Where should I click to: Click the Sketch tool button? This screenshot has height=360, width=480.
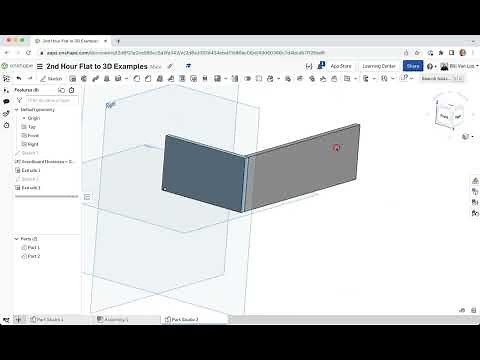coord(51,79)
